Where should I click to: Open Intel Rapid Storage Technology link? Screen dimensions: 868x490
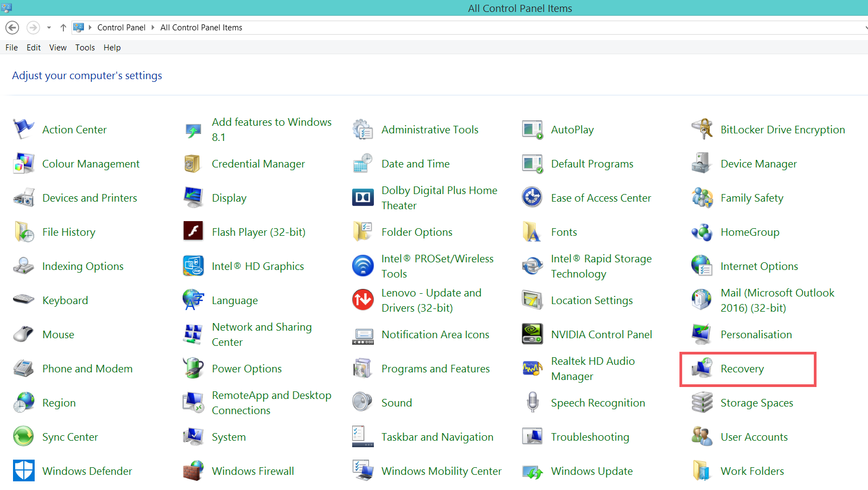coord(601,266)
